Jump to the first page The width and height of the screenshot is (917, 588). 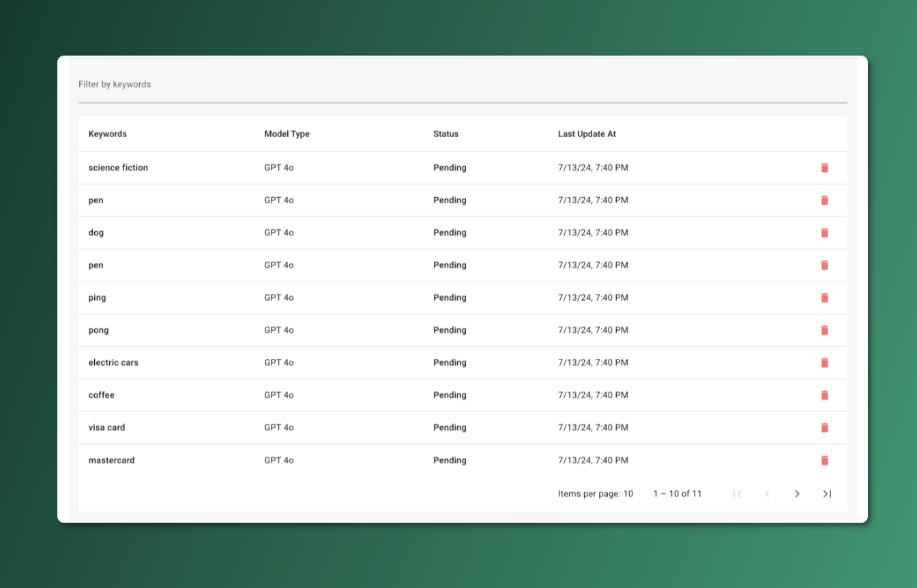(x=737, y=494)
